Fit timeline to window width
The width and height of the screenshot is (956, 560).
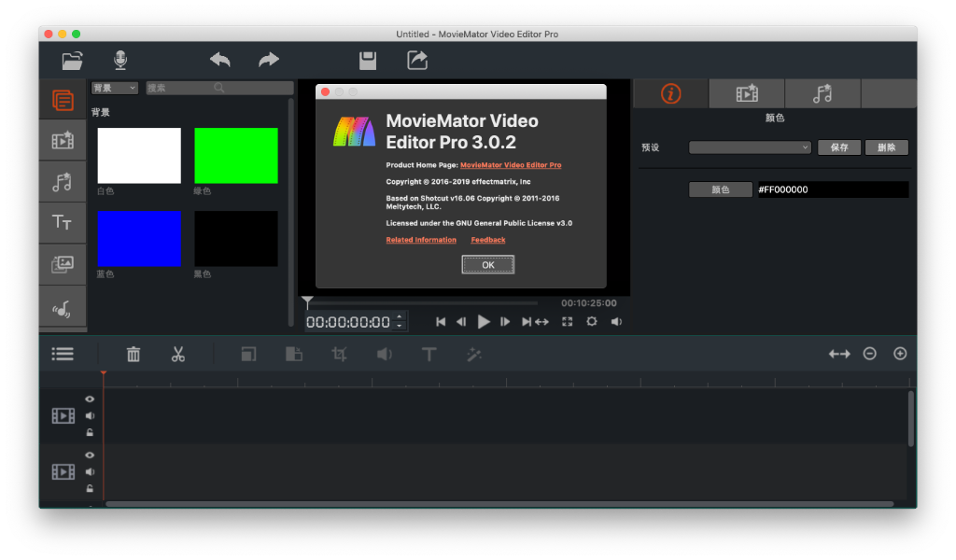coord(839,354)
